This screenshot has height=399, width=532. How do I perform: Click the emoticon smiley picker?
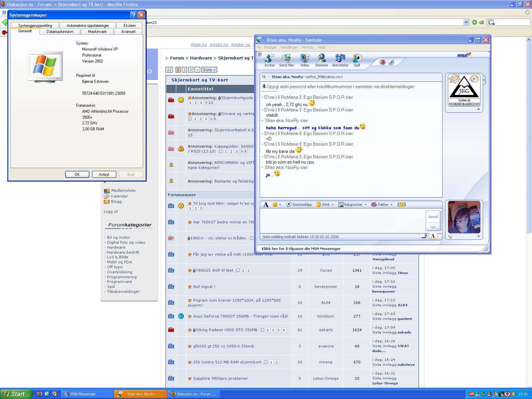point(275,204)
